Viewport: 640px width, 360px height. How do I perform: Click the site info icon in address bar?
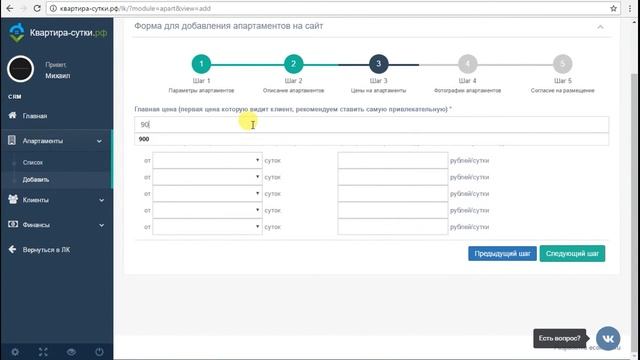point(53,8)
